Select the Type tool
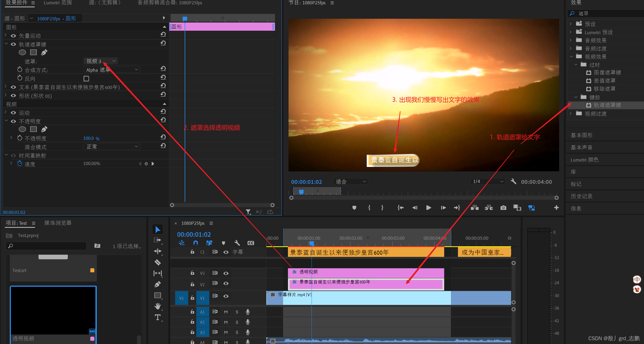644x344 pixels. point(158,317)
